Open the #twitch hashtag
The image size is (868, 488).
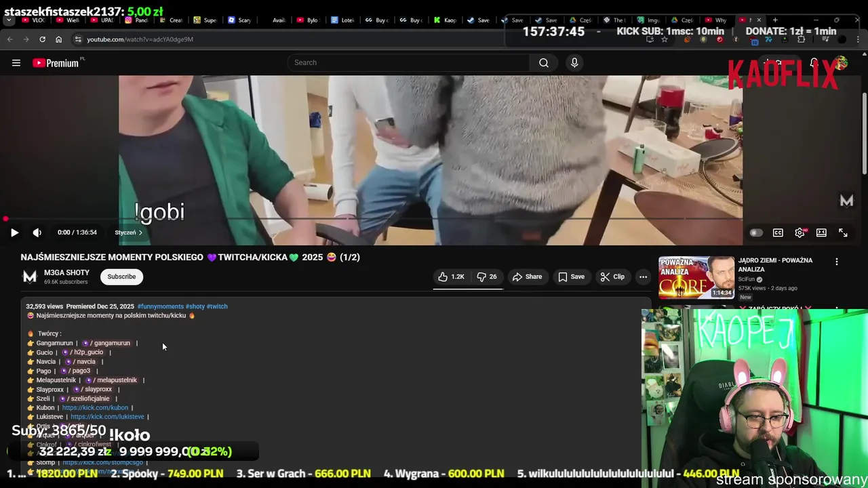click(217, 306)
